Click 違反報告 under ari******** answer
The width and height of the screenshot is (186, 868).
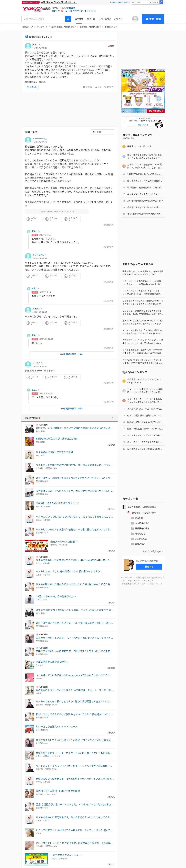point(108,225)
